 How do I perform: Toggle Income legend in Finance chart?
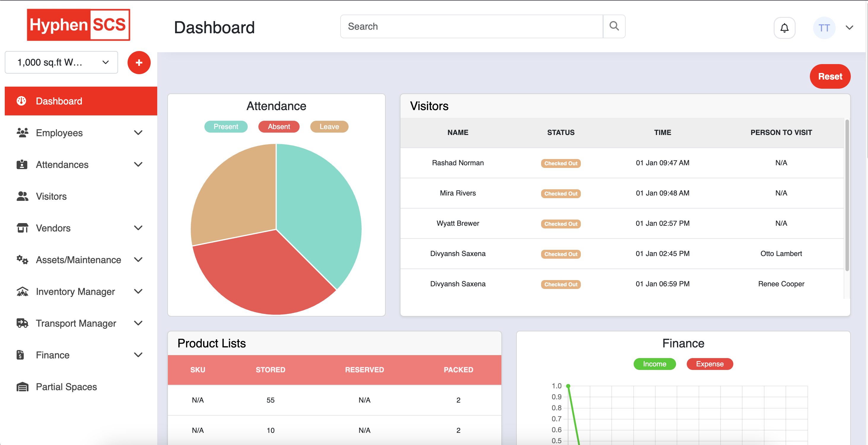tap(654, 364)
